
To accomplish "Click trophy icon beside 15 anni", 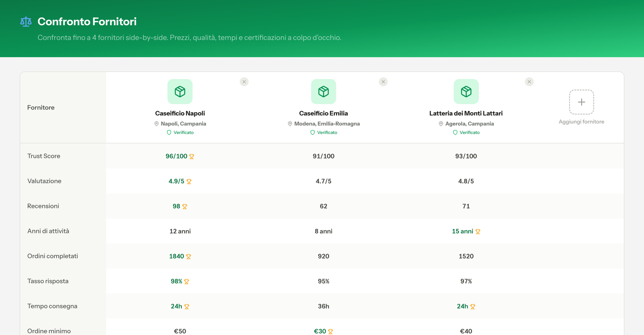I will (x=478, y=232).
